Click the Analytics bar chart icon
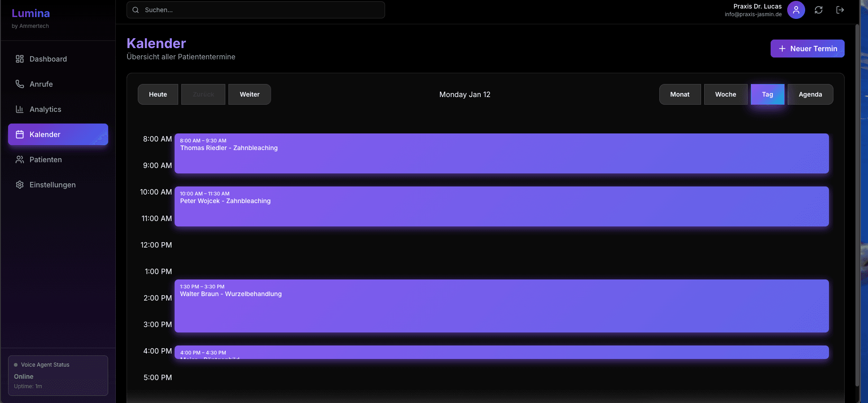The height and width of the screenshot is (403, 868). (x=20, y=109)
